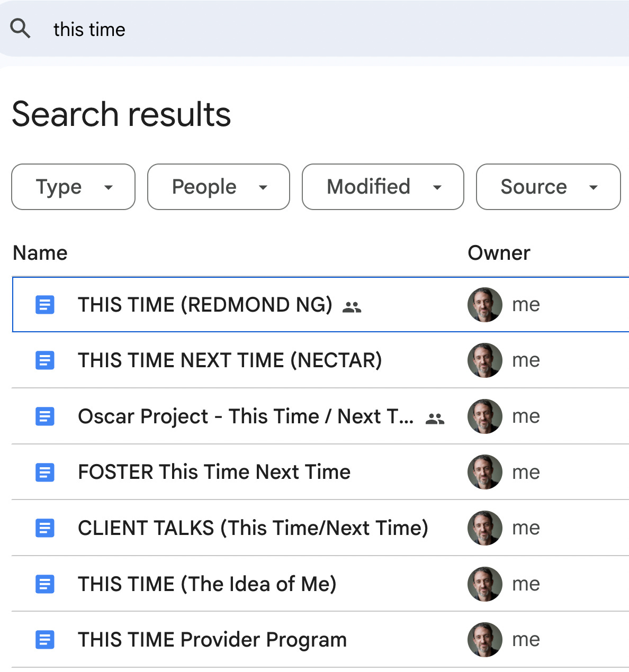629x672 pixels.
Task: Click owner avatar in Oscar Project row
Action: 484,416
